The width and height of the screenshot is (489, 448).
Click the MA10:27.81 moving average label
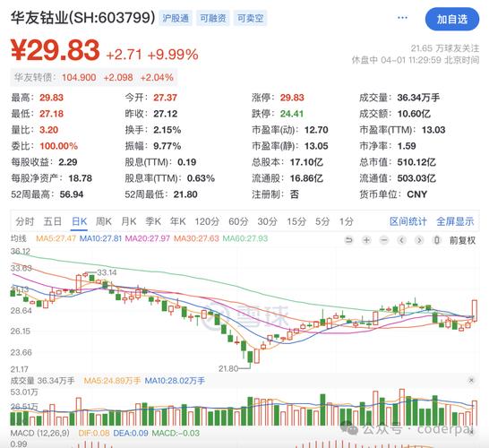point(100,238)
